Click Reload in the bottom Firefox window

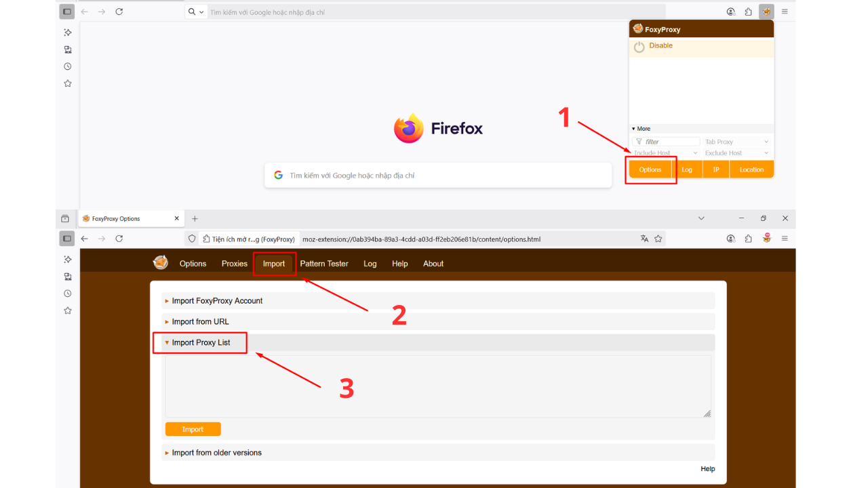(x=119, y=239)
